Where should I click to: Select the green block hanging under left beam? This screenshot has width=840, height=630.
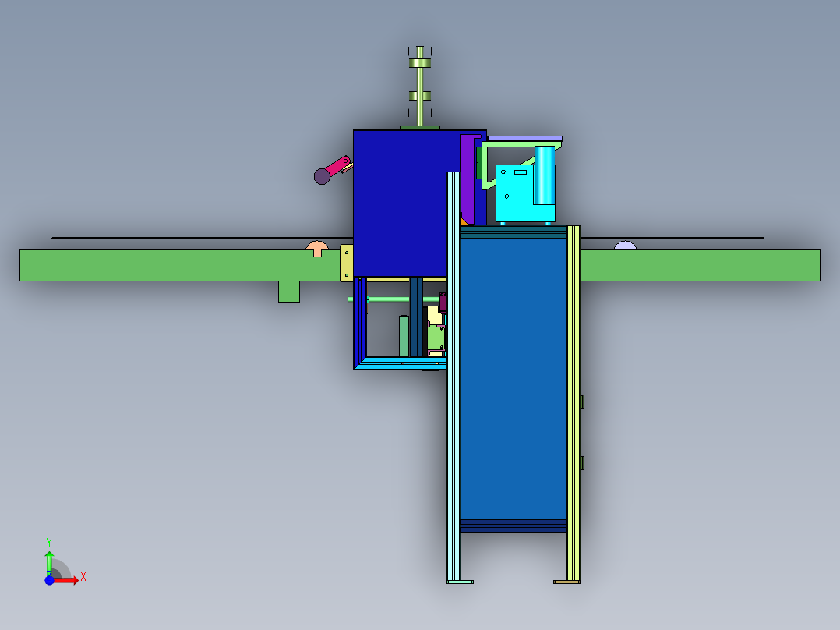pos(289,291)
